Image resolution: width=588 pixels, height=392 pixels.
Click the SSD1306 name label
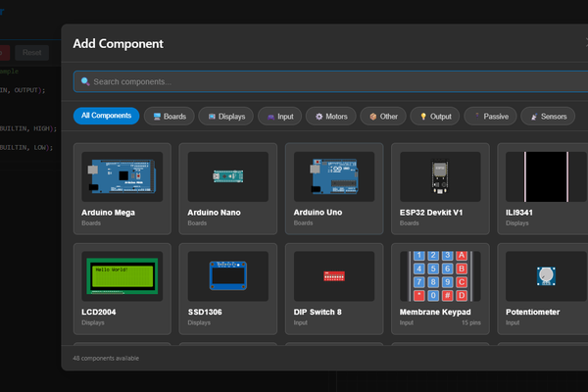[x=205, y=312]
